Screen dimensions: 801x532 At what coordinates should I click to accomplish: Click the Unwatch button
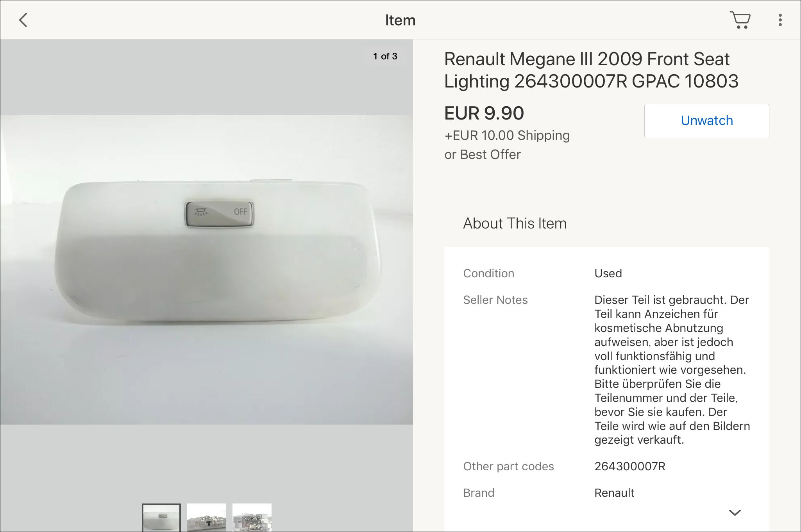click(x=706, y=121)
